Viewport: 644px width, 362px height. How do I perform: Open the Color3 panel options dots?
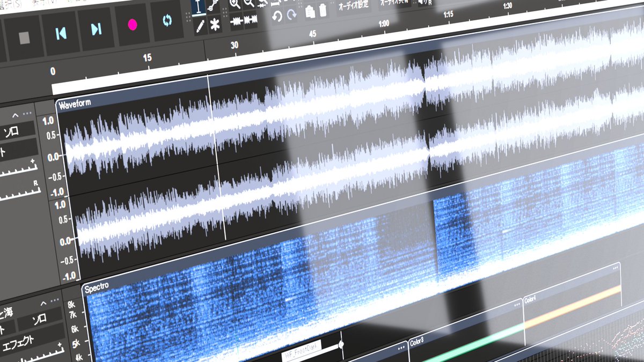(517, 304)
